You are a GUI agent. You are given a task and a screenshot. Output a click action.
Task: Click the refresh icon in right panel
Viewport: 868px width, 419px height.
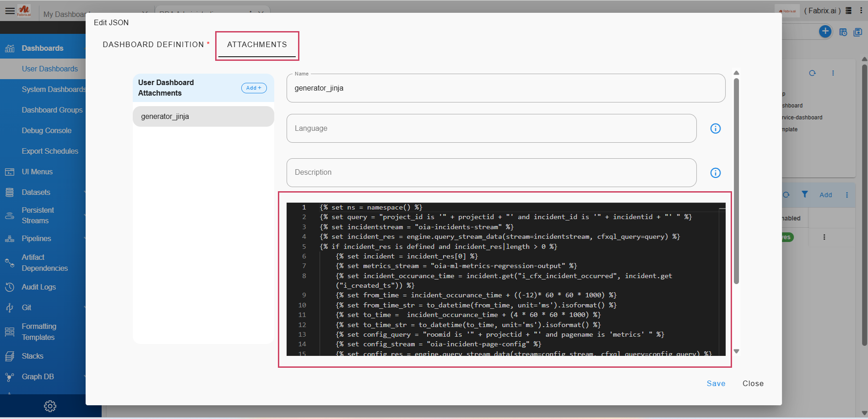tap(812, 73)
